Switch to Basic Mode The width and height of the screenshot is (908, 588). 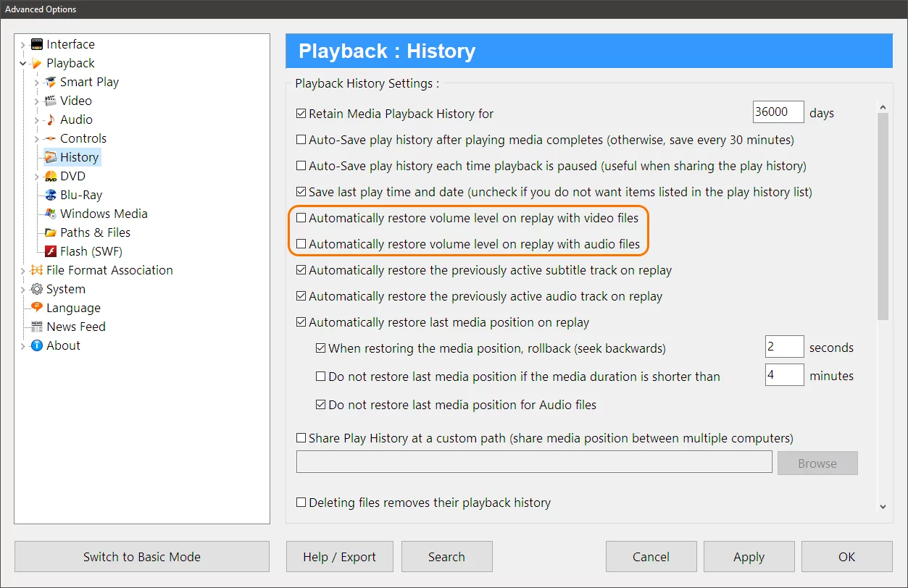coord(142,557)
